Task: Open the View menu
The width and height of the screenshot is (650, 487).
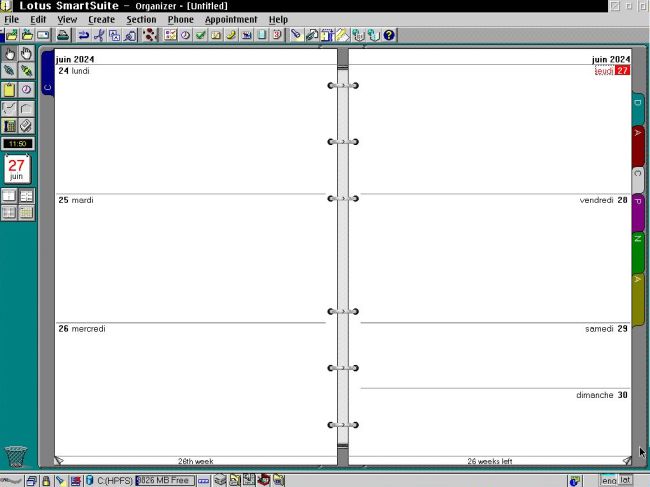Action: pyautogui.click(x=67, y=19)
